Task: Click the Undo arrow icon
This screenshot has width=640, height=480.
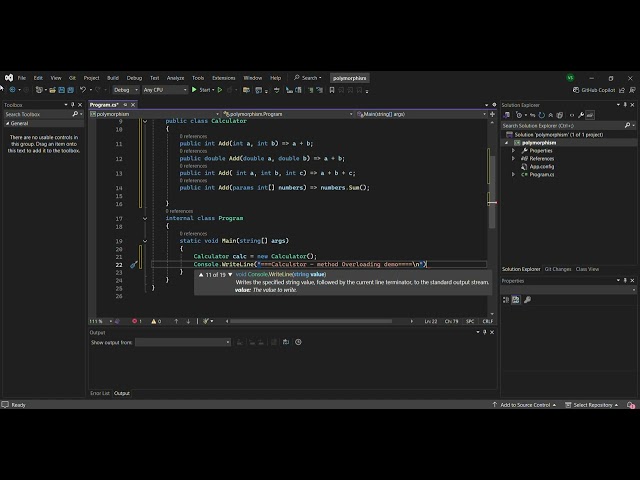Action: coord(83,90)
